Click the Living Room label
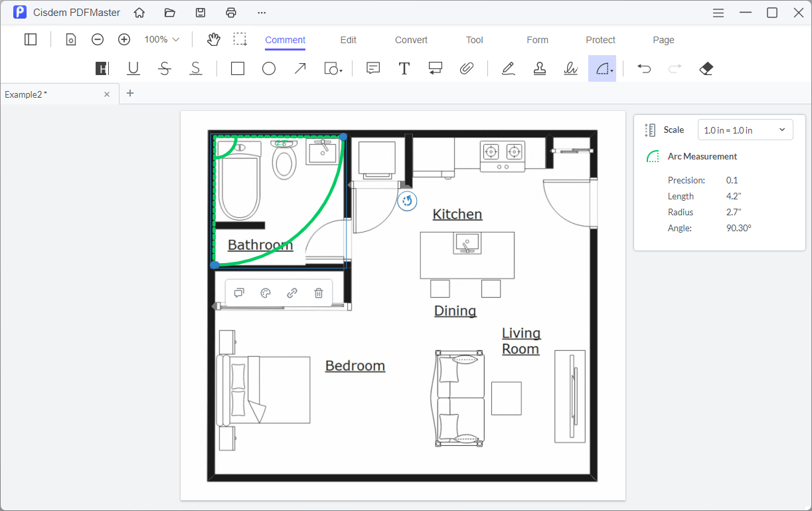812x511 pixels. pos(521,341)
